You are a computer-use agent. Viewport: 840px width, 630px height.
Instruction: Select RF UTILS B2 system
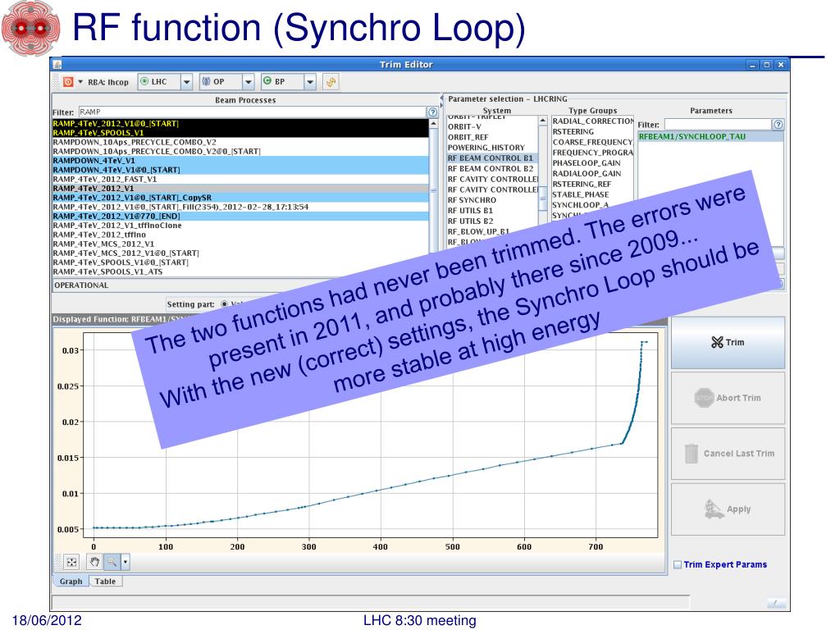tap(492, 221)
